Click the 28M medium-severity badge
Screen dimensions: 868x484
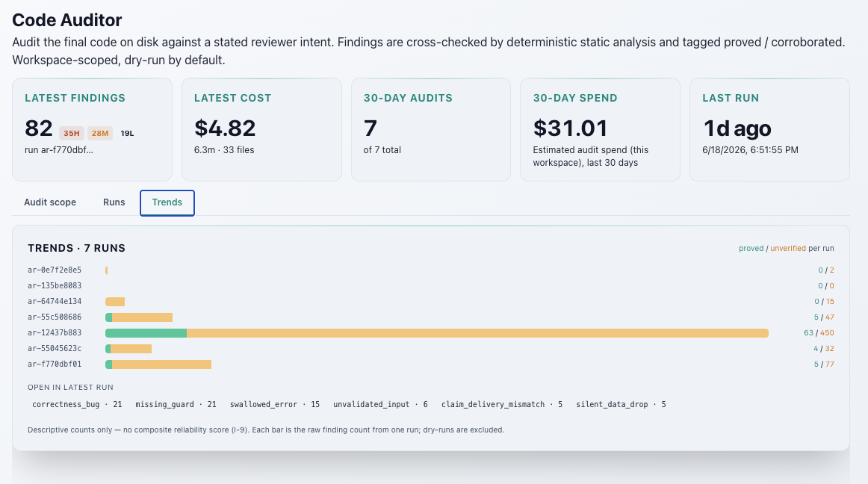[100, 134]
